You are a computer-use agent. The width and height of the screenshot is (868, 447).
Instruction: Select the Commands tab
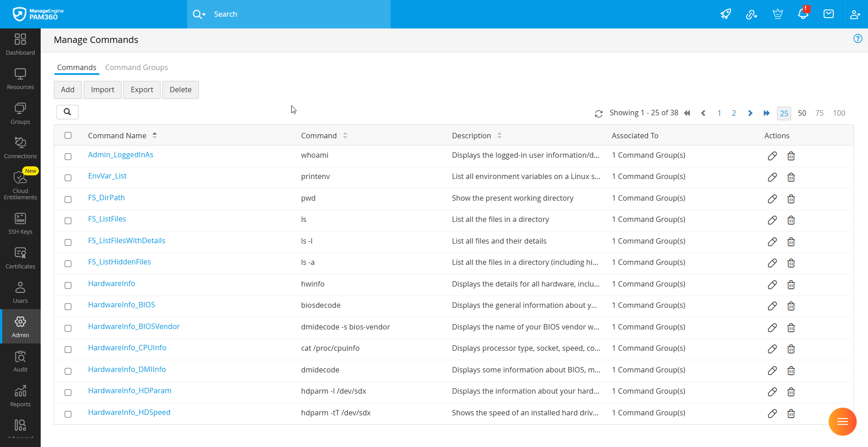point(76,67)
